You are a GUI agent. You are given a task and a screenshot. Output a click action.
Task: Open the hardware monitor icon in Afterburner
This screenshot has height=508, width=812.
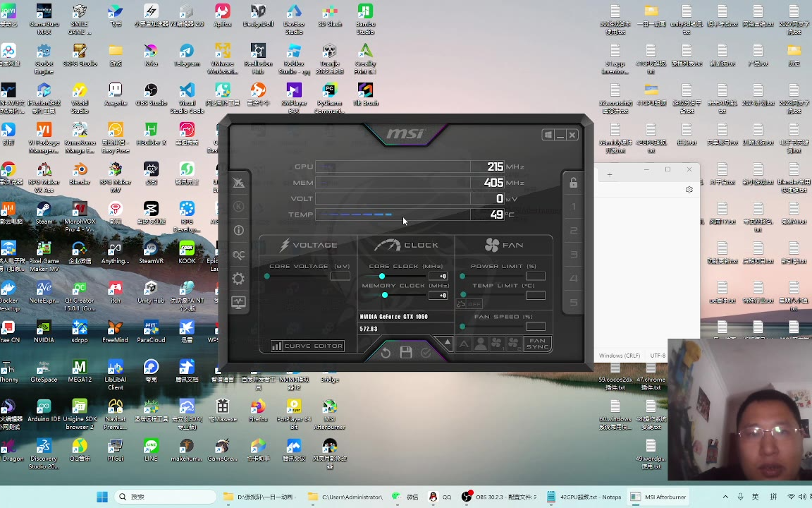coord(238,303)
